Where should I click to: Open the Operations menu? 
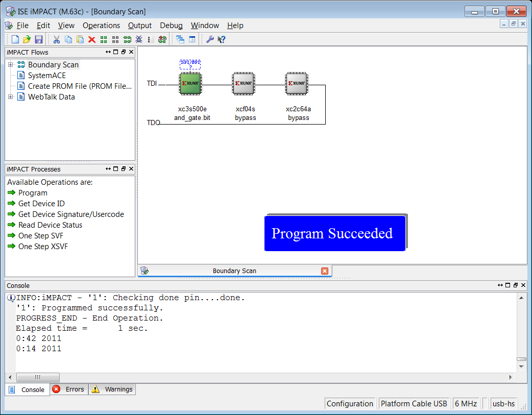click(x=101, y=26)
